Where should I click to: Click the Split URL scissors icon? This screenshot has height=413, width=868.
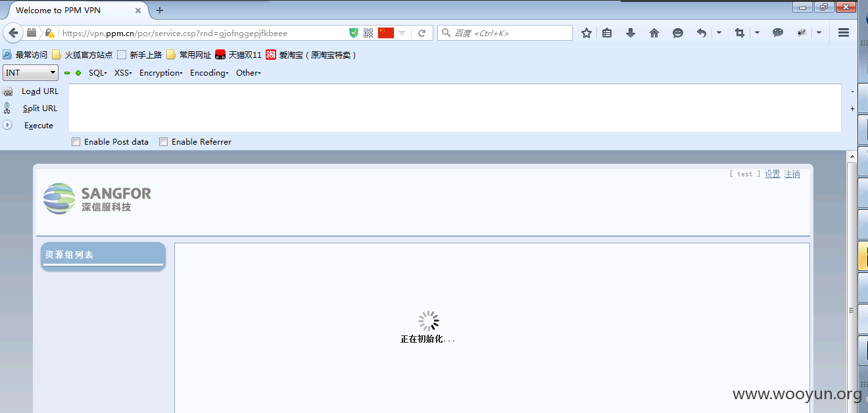7,109
